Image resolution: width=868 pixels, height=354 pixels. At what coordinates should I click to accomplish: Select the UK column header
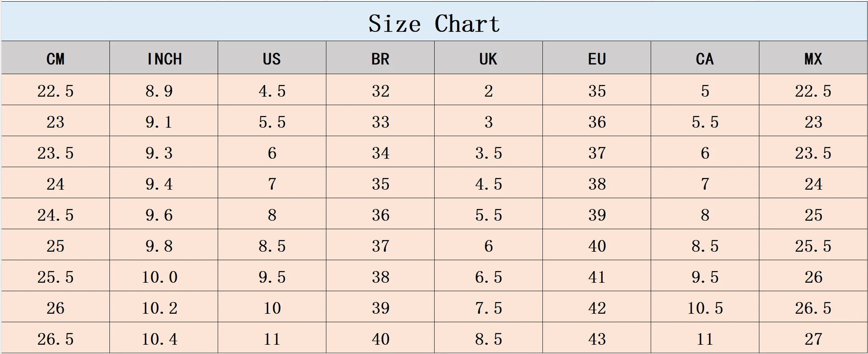489,59
